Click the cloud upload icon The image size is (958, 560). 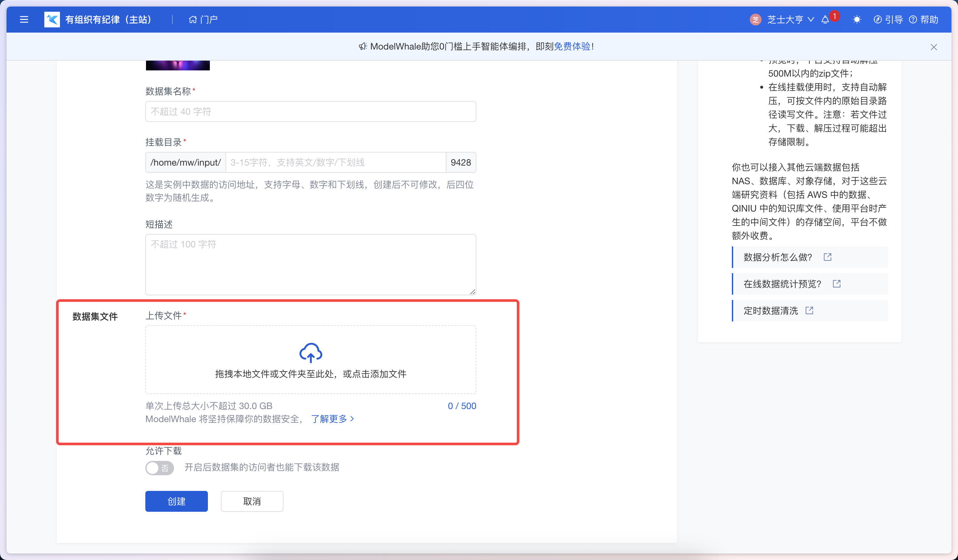(x=311, y=352)
